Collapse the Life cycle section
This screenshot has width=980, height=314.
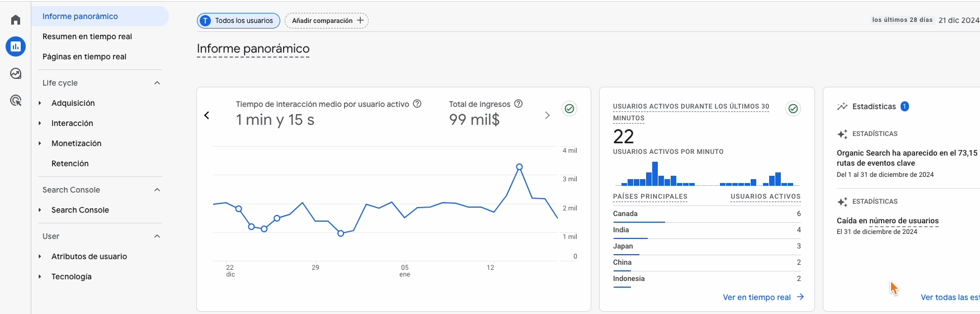[x=157, y=83]
